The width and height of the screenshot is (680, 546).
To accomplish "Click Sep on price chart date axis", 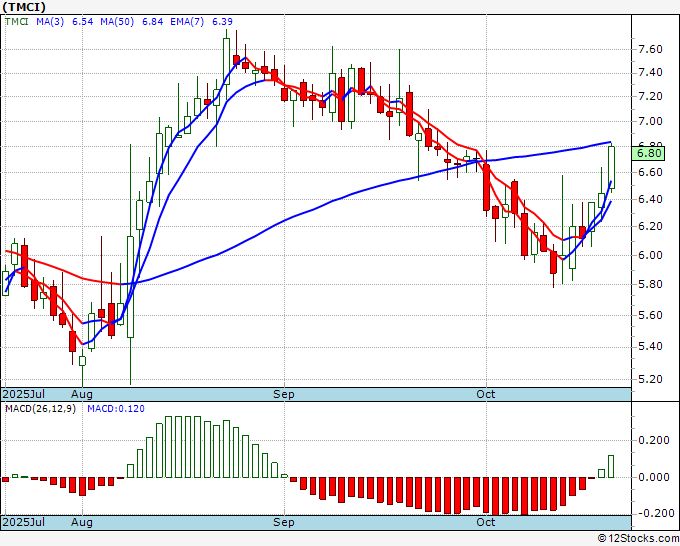I will tap(284, 394).
